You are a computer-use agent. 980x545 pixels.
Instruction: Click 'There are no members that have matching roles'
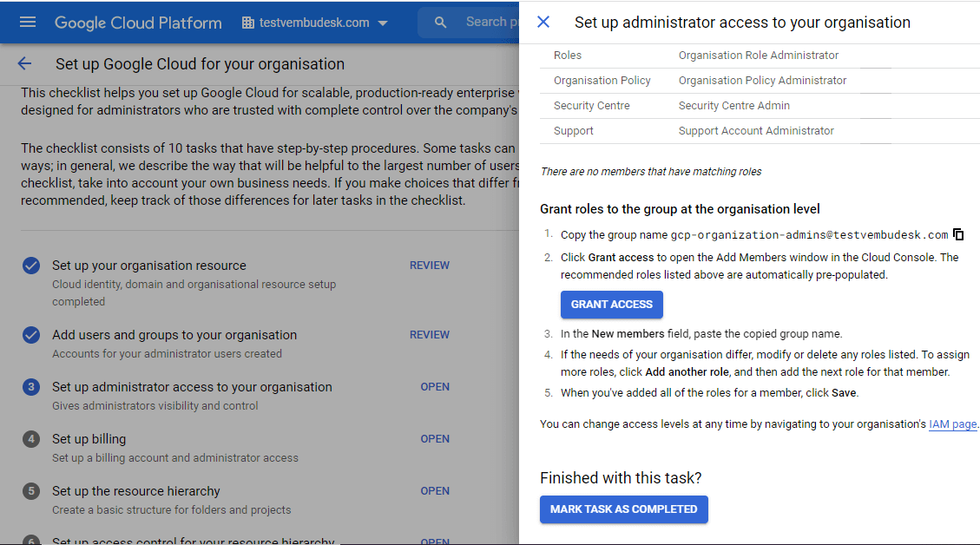tap(651, 171)
